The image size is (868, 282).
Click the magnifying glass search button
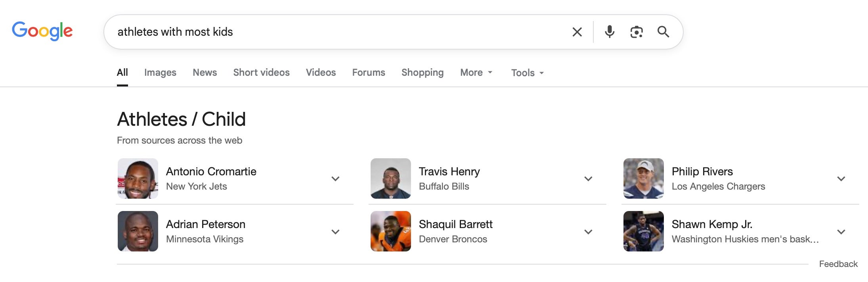point(663,32)
